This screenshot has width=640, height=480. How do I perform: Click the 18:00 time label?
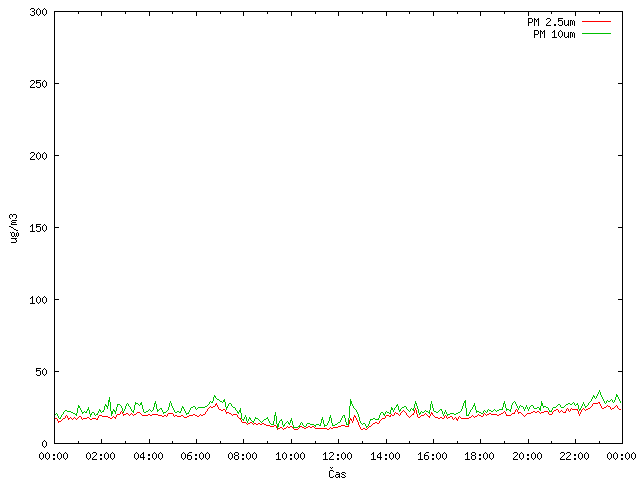[x=480, y=456]
